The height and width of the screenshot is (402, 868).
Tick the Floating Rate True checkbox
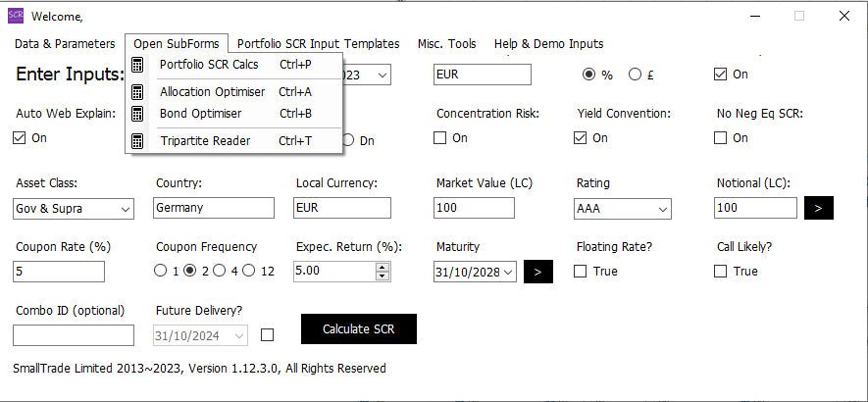[581, 271]
